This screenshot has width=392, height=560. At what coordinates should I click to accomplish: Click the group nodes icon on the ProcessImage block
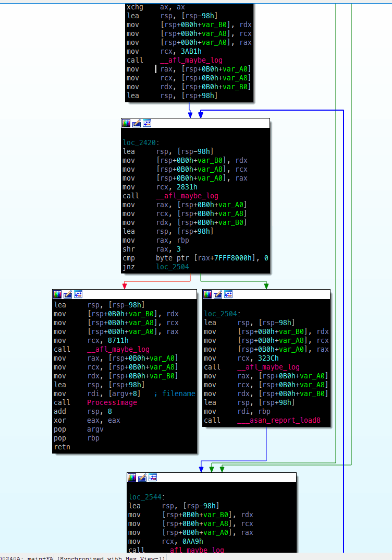[x=78, y=294]
